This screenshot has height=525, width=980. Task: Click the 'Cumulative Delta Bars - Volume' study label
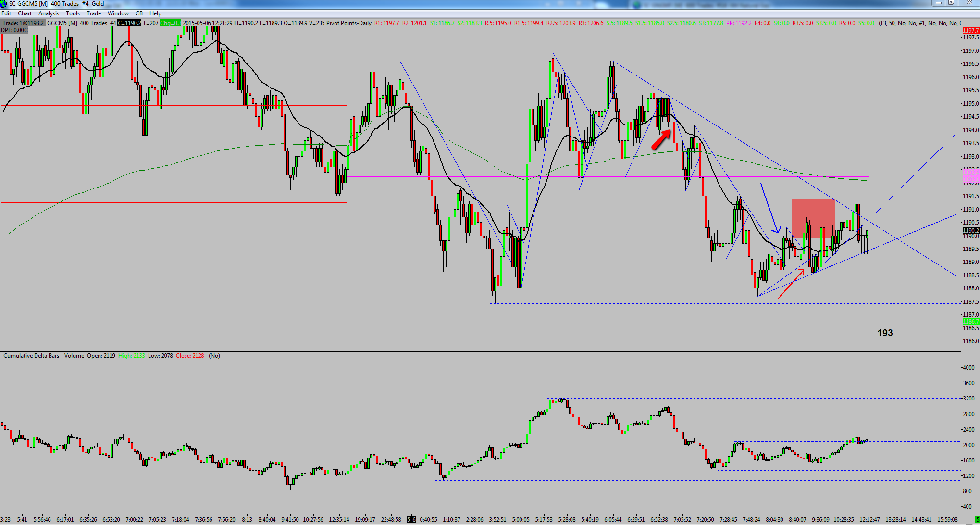coord(44,356)
